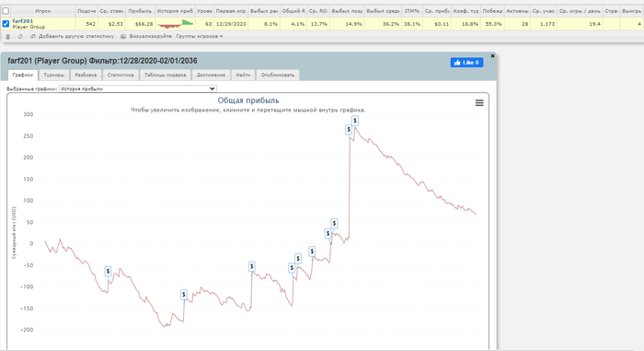
Task: Click the '4.1%' total ROI cell
Action: [x=298, y=24]
